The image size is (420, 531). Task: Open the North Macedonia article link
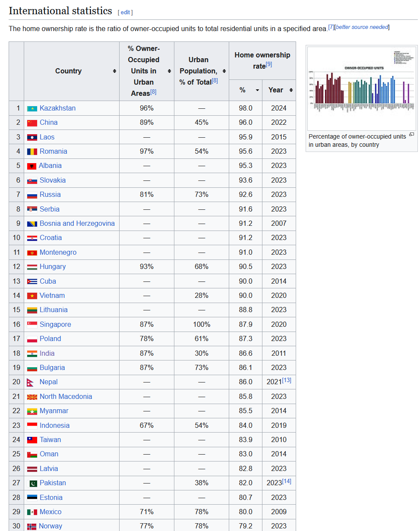66,397
